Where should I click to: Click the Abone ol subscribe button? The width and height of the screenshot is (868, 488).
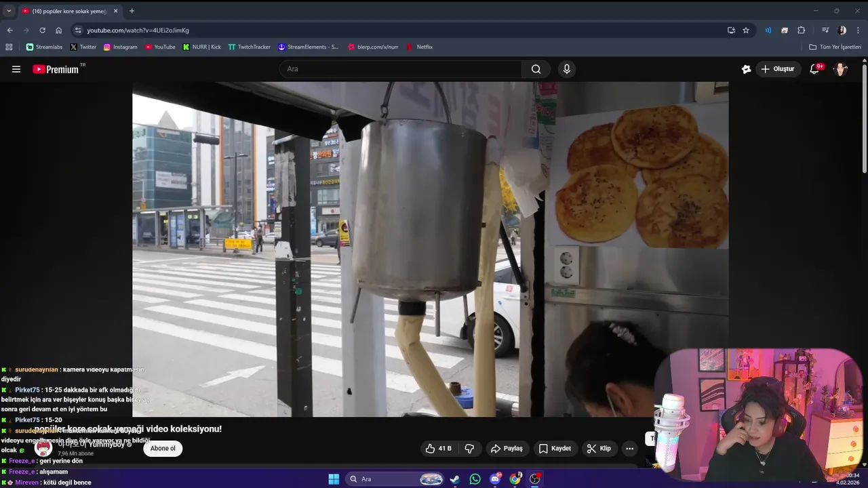coord(163,448)
